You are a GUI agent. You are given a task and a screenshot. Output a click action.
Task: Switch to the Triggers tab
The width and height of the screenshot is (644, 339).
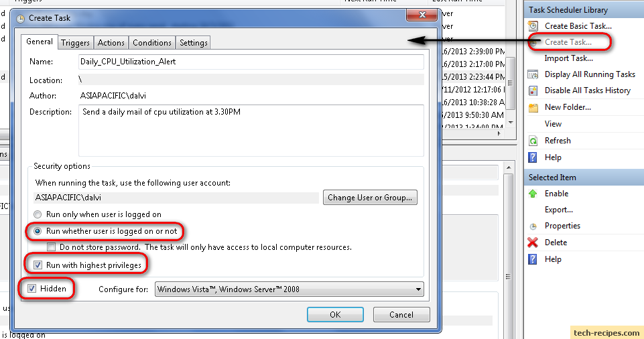75,43
